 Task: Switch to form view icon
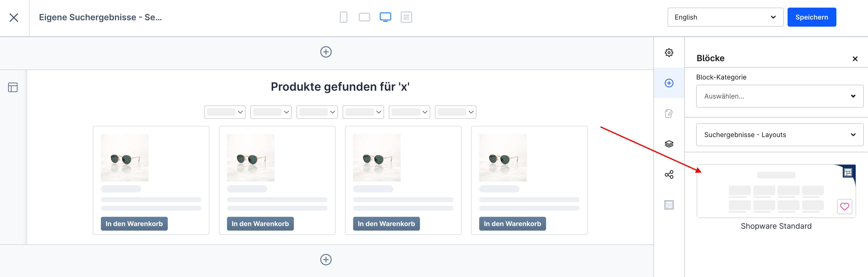pyautogui.click(x=406, y=17)
